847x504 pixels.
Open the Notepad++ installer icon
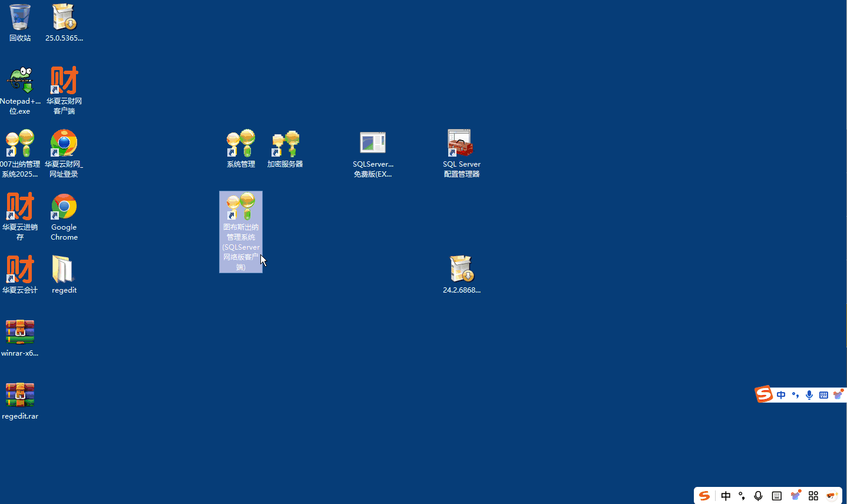pyautogui.click(x=20, y=81)
